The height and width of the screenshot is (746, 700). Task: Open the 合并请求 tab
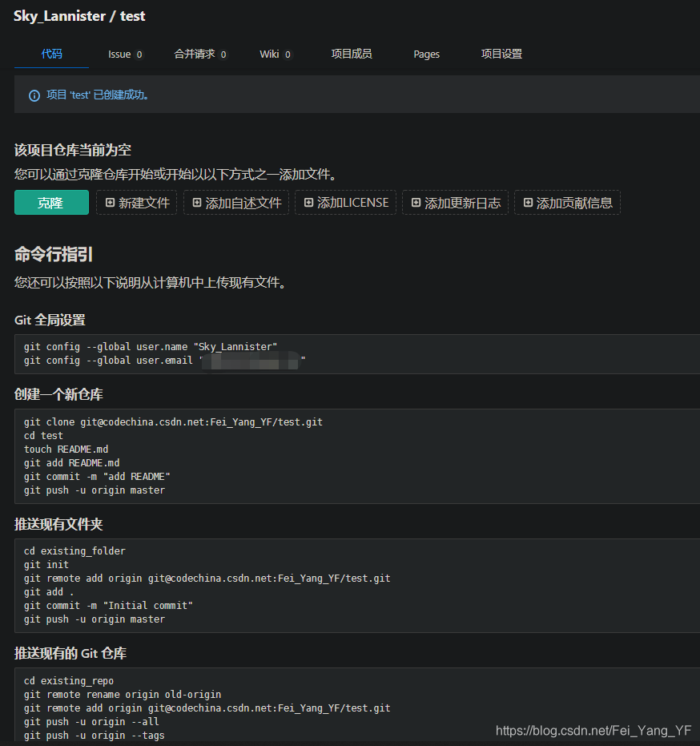click(x=195, y=54)
